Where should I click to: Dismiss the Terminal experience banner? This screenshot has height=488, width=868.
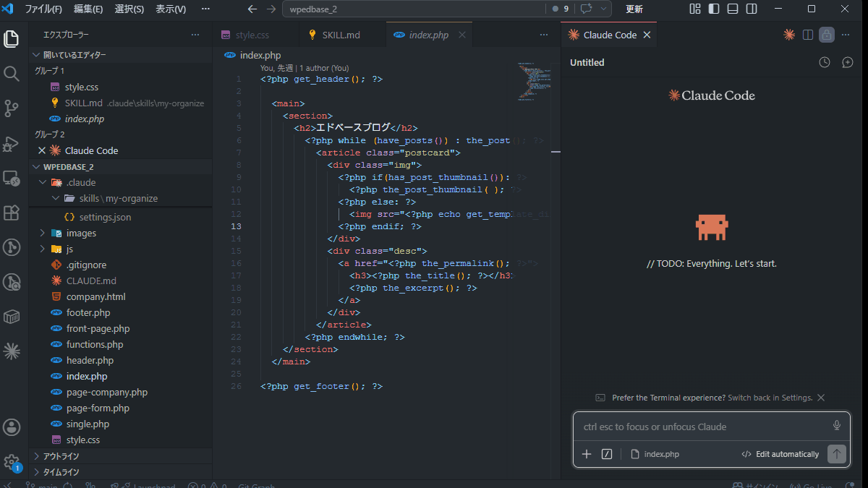tap(821, 398)
